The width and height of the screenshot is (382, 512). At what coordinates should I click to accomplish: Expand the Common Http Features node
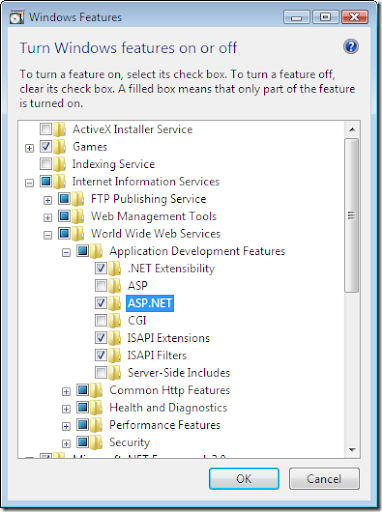click(x=66, y=391)
